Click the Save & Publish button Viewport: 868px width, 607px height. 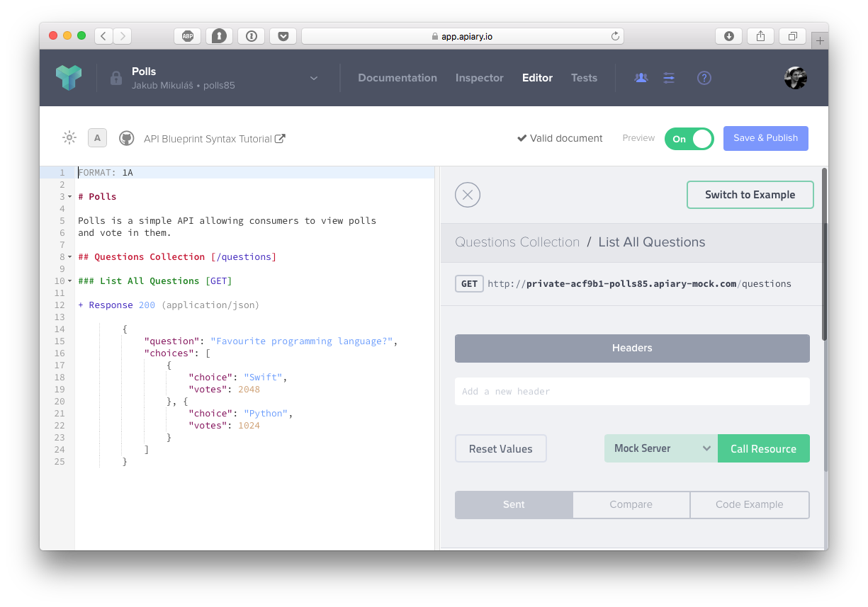766,138
